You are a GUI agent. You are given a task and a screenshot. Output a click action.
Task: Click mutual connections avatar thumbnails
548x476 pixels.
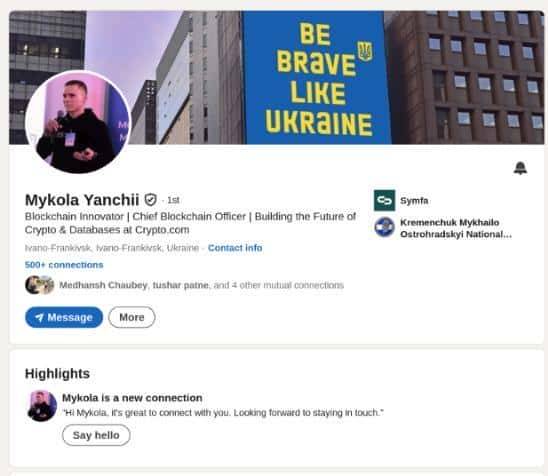pos(39,285)
